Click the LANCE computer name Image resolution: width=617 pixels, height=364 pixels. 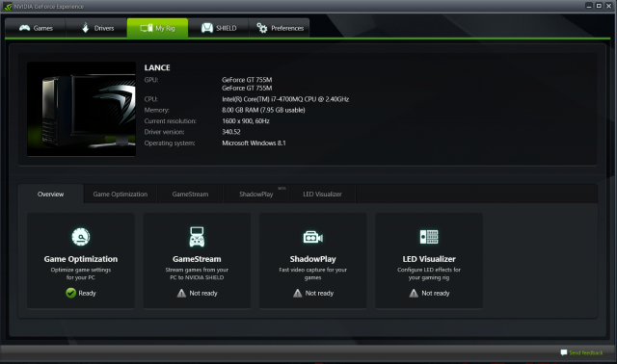157,67
